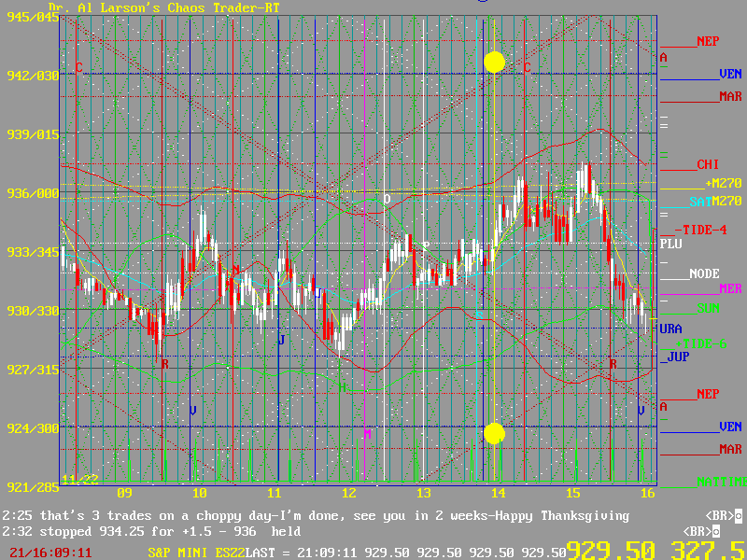Click the lower yellow moon circle marker
The height and width of the screenshot is (560, 747).
(494, 433)
